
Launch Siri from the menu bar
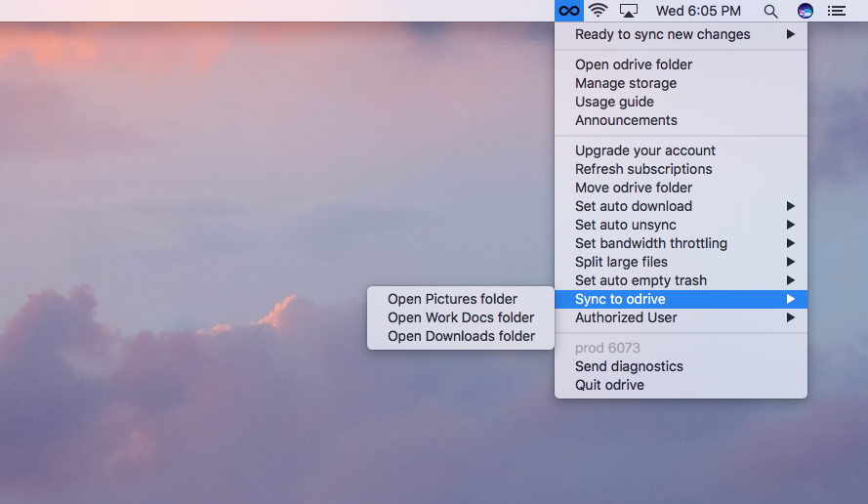point(805,11)
